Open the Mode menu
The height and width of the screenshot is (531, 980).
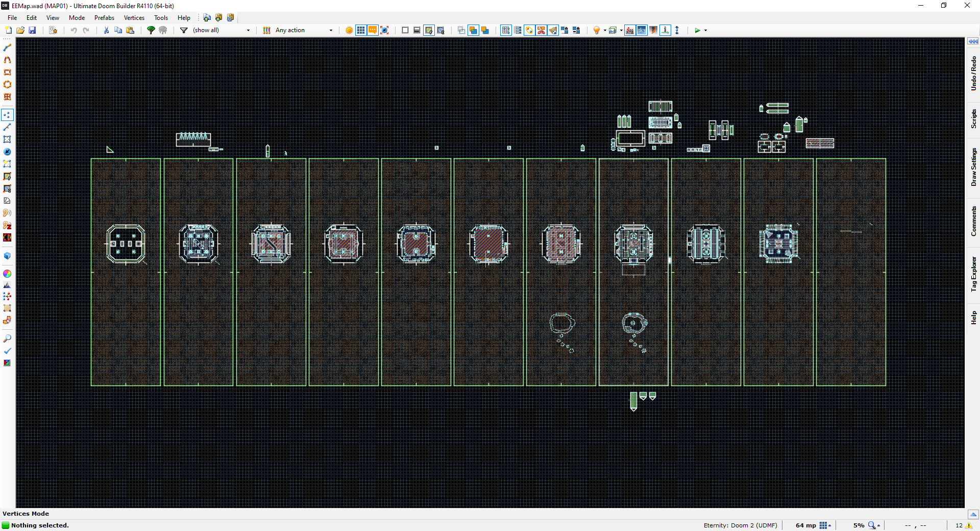click(x=77, y=18)
